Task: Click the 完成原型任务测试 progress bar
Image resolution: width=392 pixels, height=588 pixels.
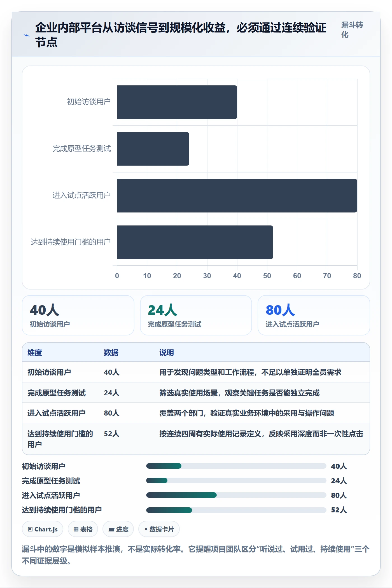Action: click(236, 480)
